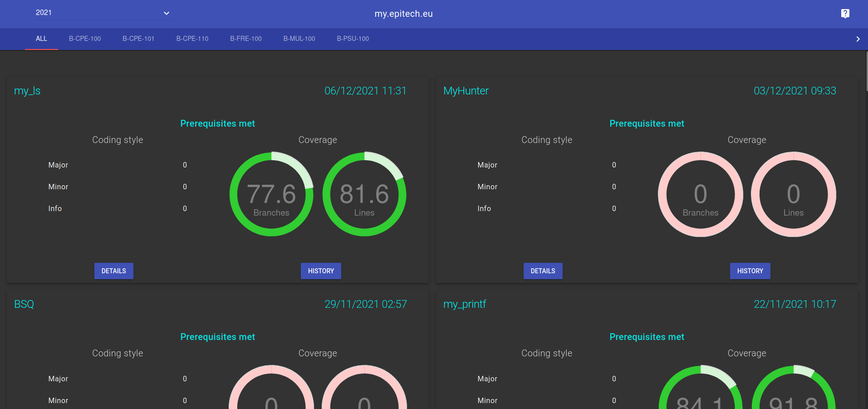This screenshot has width=868, height=409.
Task: Click the my_ls 81.6 Lines coverage gauge
Action: pyautogui.click(x=364, y=194)
